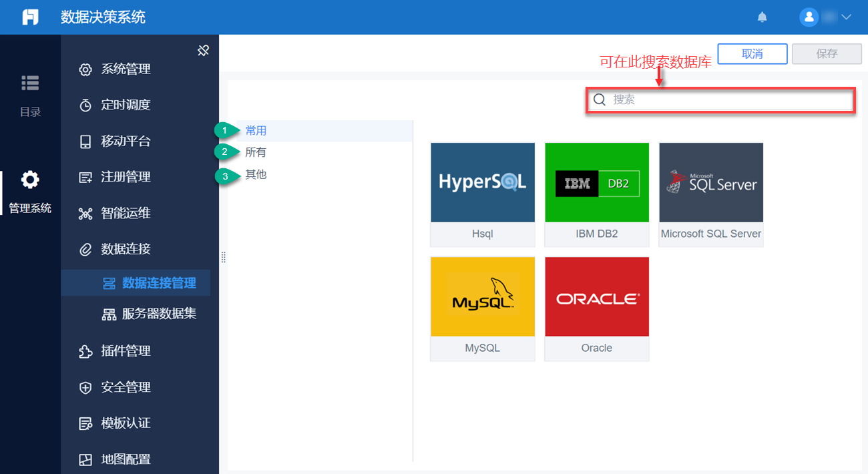Click the FineReport logo icon
This screenshot has width=868, height=474.
[31, 17]
